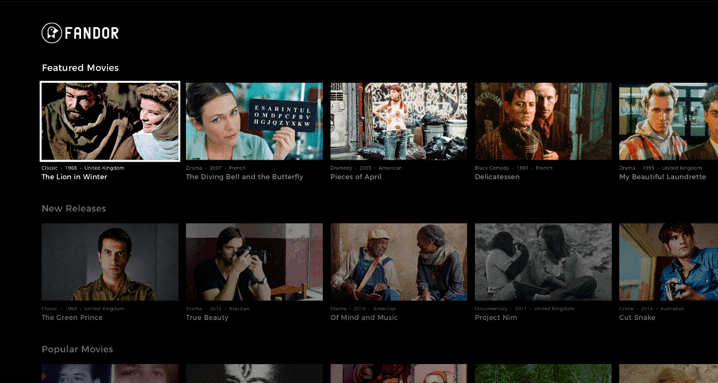Click the Project Nim title

pyautogui.click(x=496, y=317)
